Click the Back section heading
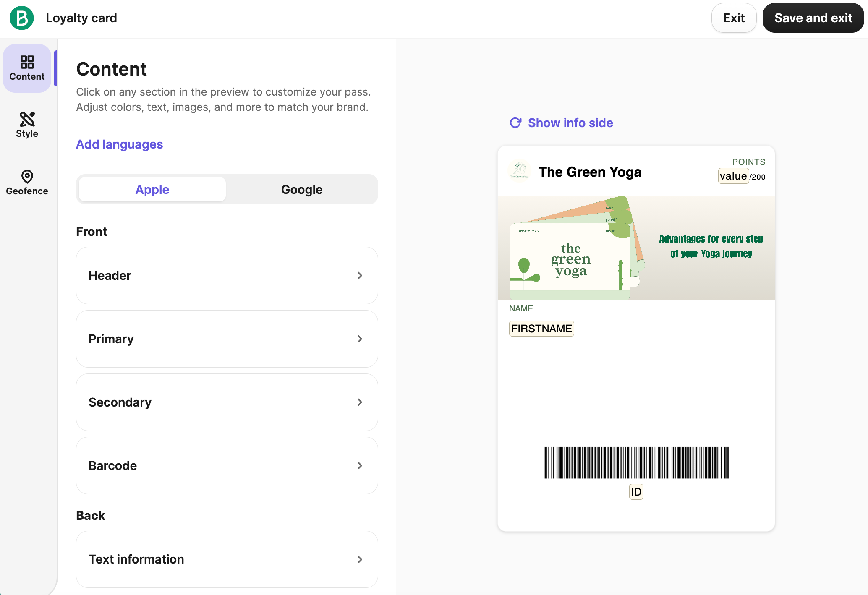The height and width of the screenshot is (595, 868). tap(90, 516)
